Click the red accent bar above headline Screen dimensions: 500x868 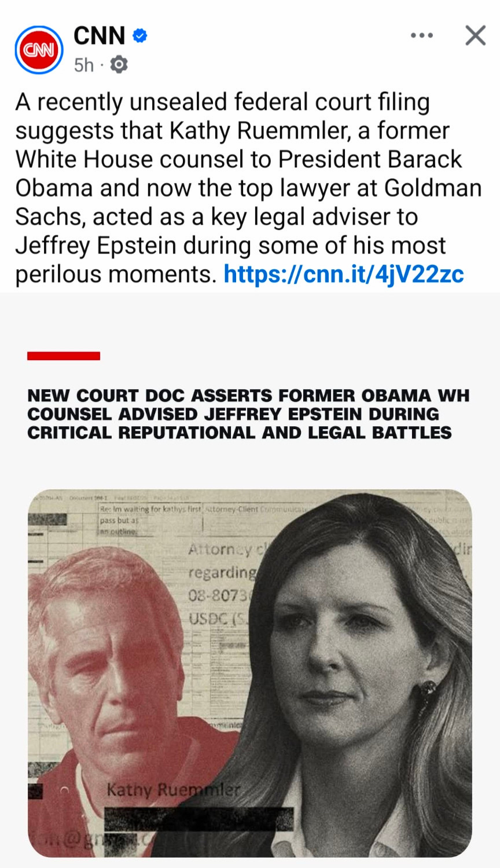64,356
